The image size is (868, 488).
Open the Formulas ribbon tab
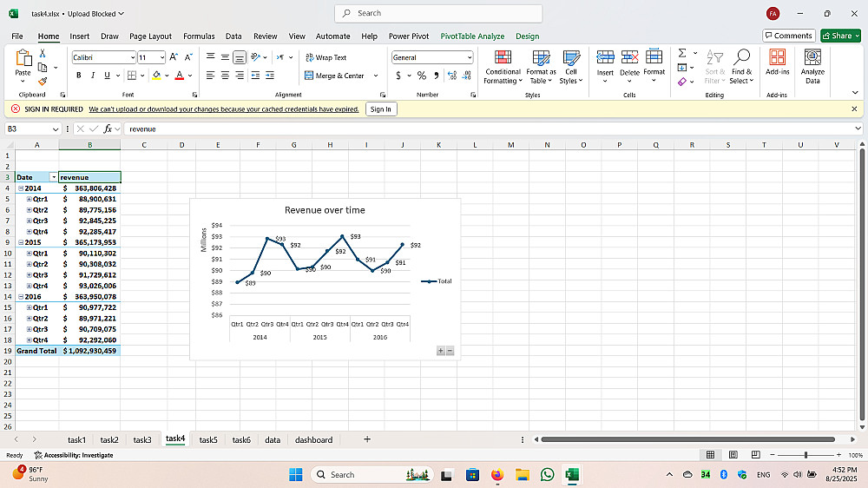(x=199, y=36)
